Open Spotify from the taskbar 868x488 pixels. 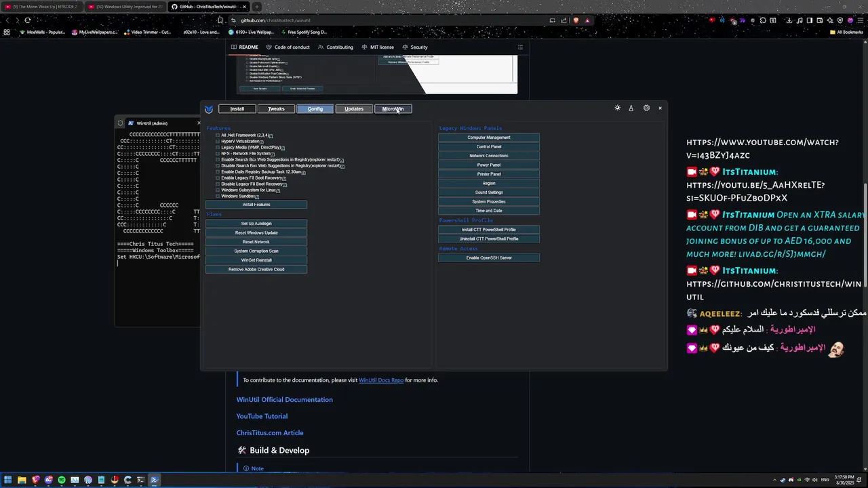[x=62, y=480]
